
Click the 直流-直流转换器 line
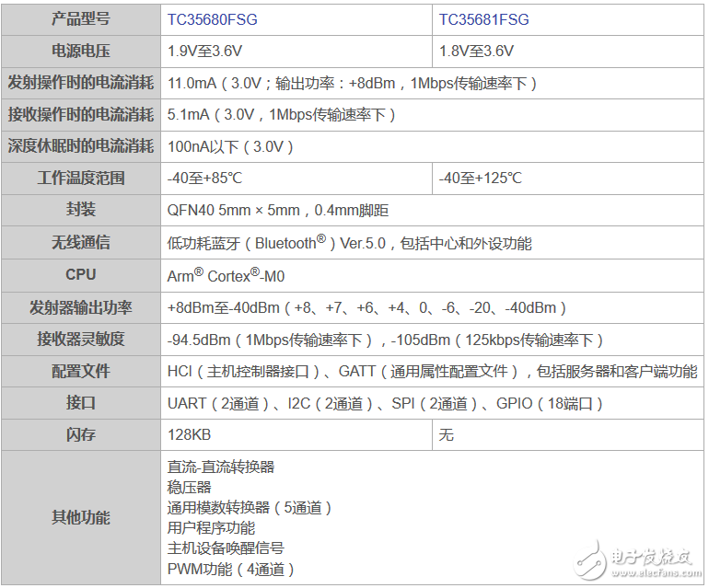221,467
